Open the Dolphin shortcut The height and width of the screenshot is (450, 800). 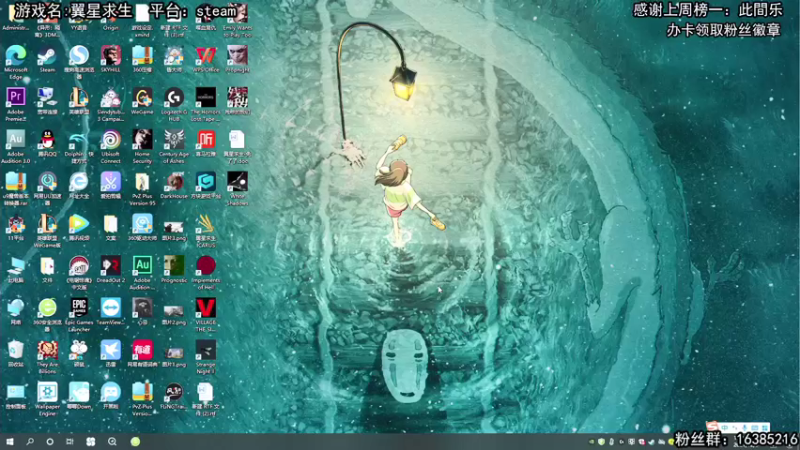click(x=79, y=139)
